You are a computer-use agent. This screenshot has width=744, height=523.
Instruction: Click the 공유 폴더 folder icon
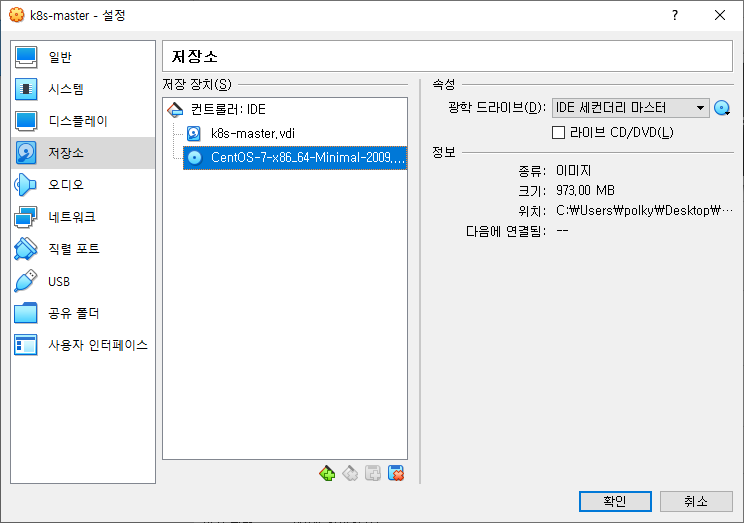click(26, 313)
